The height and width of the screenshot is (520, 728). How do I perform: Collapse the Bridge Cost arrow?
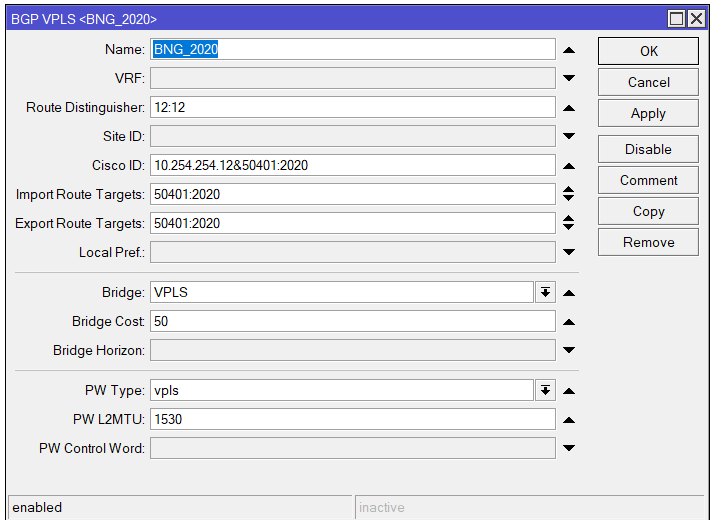click(x=569, y=322)
